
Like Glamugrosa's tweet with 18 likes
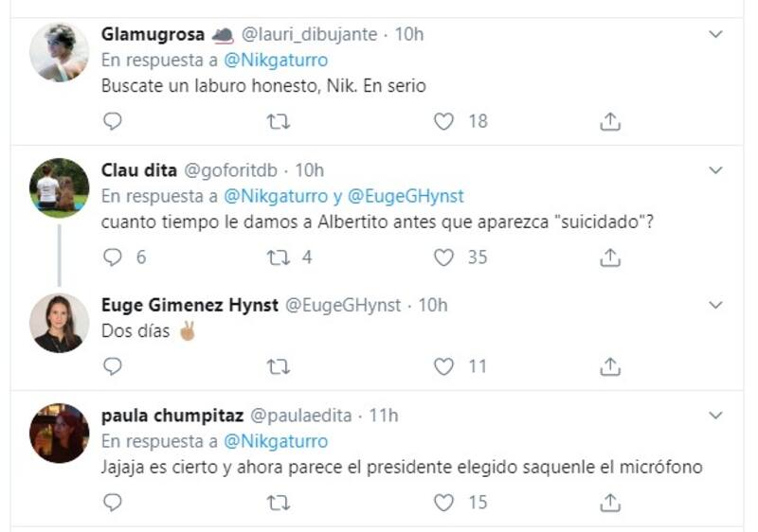443,121
